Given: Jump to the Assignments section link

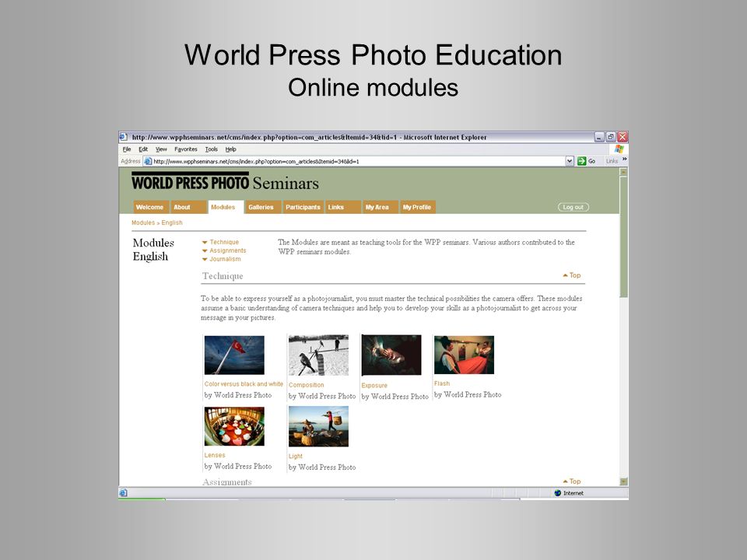Looking at the screenshot, I should point(228,250).
